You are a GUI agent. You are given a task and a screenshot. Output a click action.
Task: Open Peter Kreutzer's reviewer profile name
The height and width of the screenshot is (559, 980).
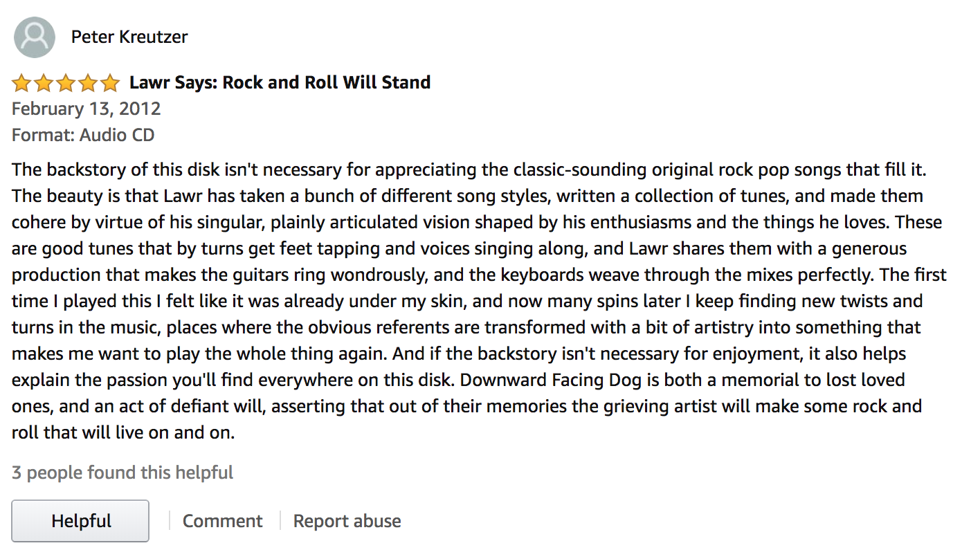point(129,37)
